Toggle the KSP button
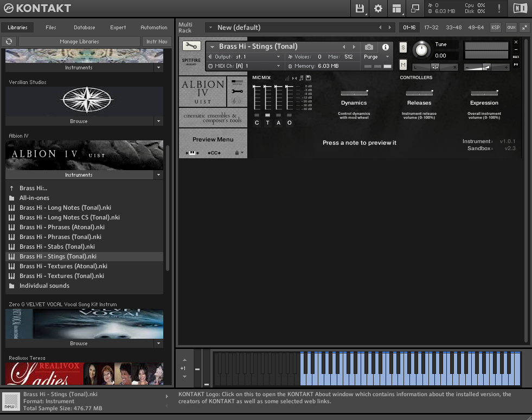532x420 pixels. click(x=495, y=28)
